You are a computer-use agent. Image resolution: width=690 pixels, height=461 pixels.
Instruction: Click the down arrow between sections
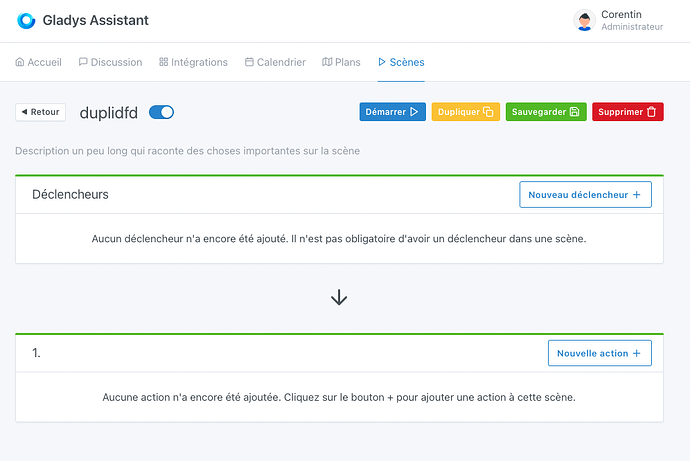tap(339, 297)
